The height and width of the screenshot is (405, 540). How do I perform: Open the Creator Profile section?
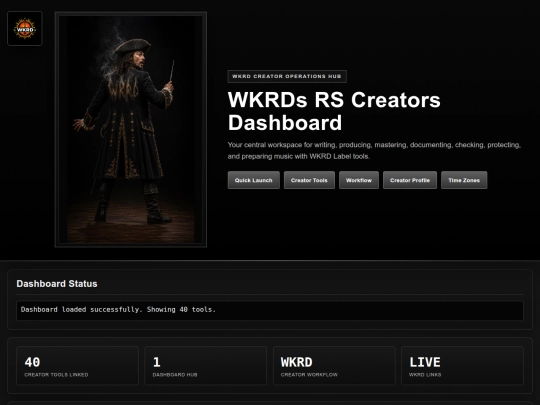[x=410, y=180]
